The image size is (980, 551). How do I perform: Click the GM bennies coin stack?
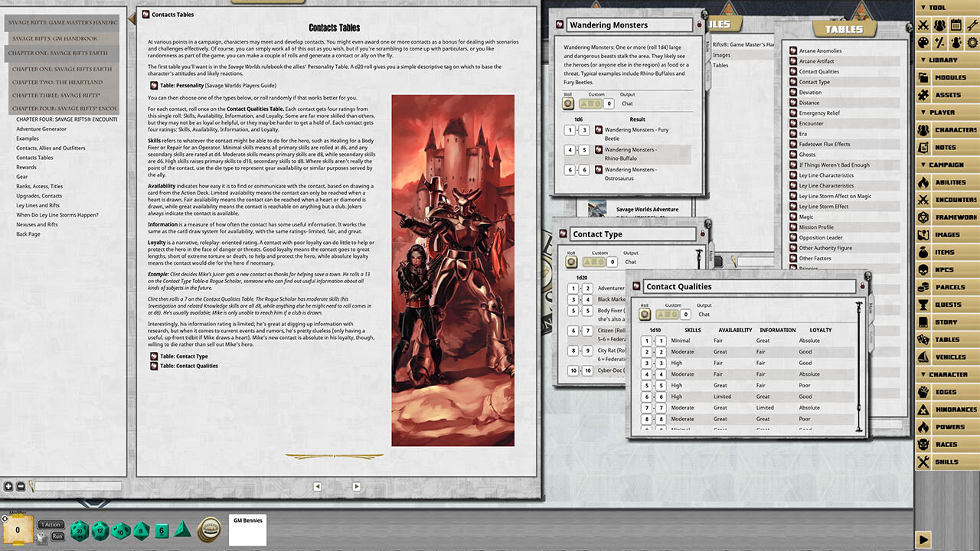(209, 530)
